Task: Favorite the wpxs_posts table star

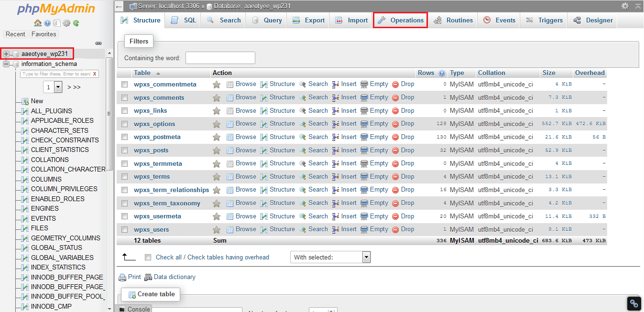Action: (x=217, y=150)
